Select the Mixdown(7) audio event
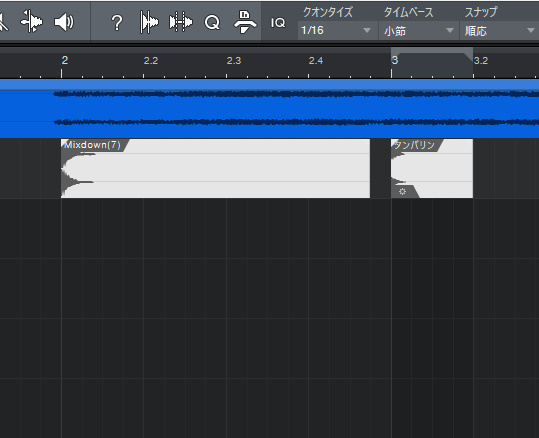Viewport: 539px width, 438px height. (216, 168)
